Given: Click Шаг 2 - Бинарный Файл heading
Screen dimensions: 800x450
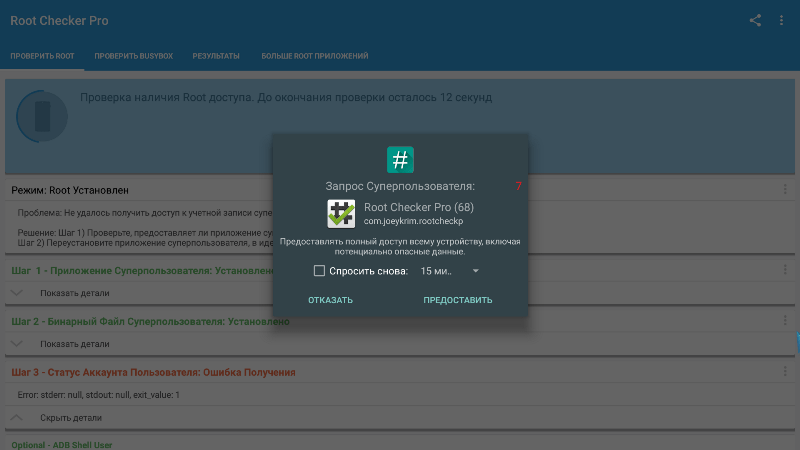Looking at the screenshot, I should pyautogui.click(x=151, y=321).
